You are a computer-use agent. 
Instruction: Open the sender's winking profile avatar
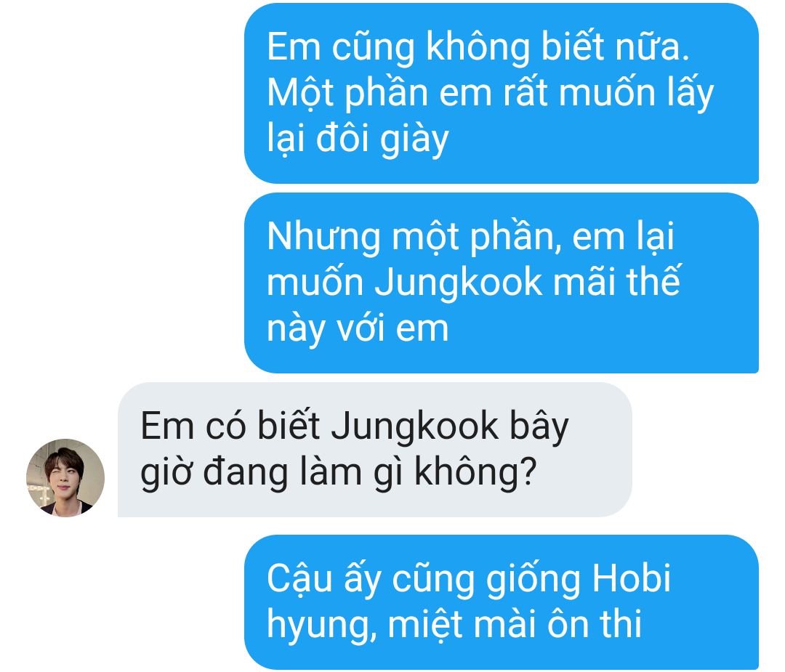click(x=65, y=478)
